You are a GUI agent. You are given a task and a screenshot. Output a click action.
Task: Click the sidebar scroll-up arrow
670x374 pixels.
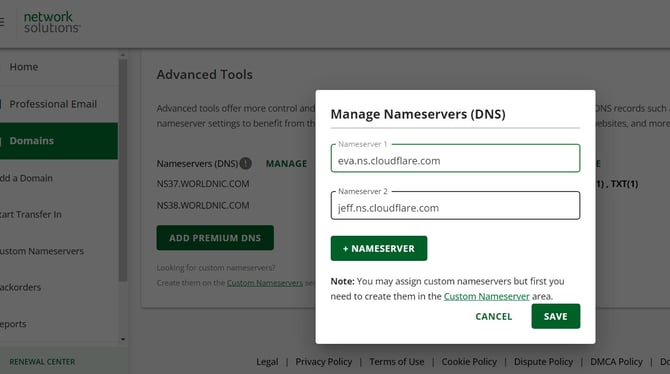point(123,55)
